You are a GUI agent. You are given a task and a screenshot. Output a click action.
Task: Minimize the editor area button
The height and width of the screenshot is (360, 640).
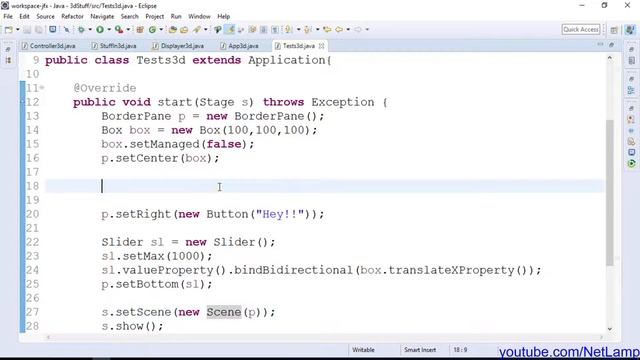tap(600, 44)
